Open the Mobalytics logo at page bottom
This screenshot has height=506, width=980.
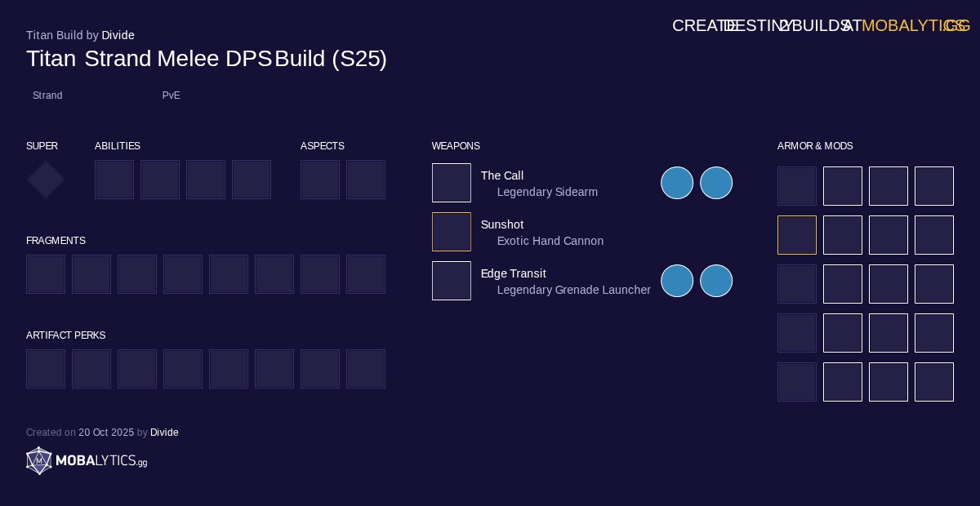click(87, 461)
